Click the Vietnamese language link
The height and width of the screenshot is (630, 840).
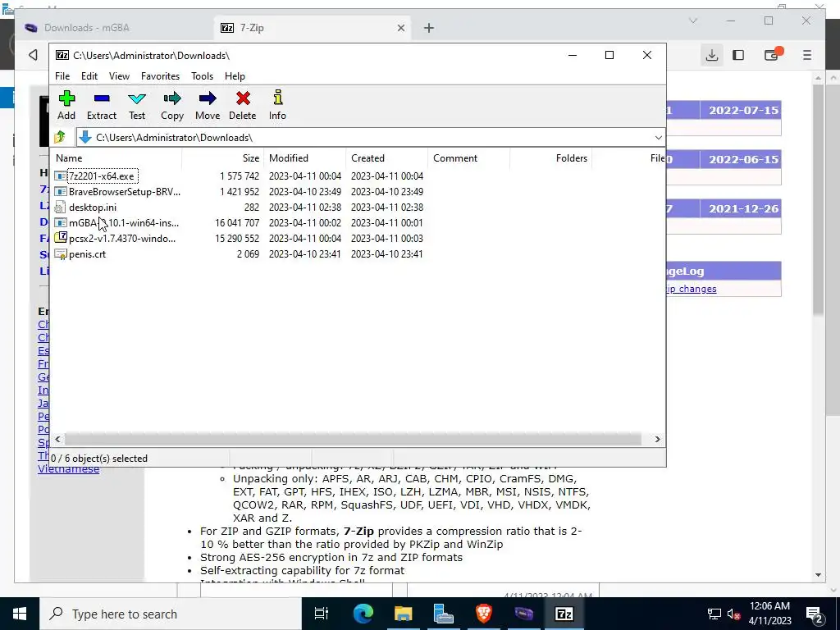point(69,468)
